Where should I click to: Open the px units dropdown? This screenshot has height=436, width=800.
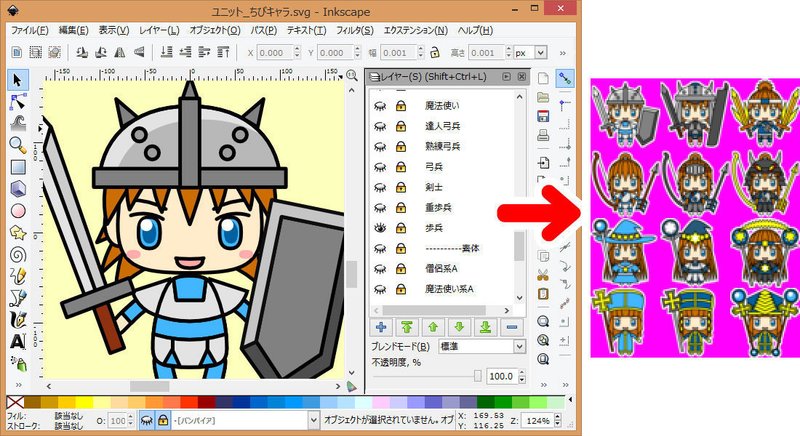point(531,53)
